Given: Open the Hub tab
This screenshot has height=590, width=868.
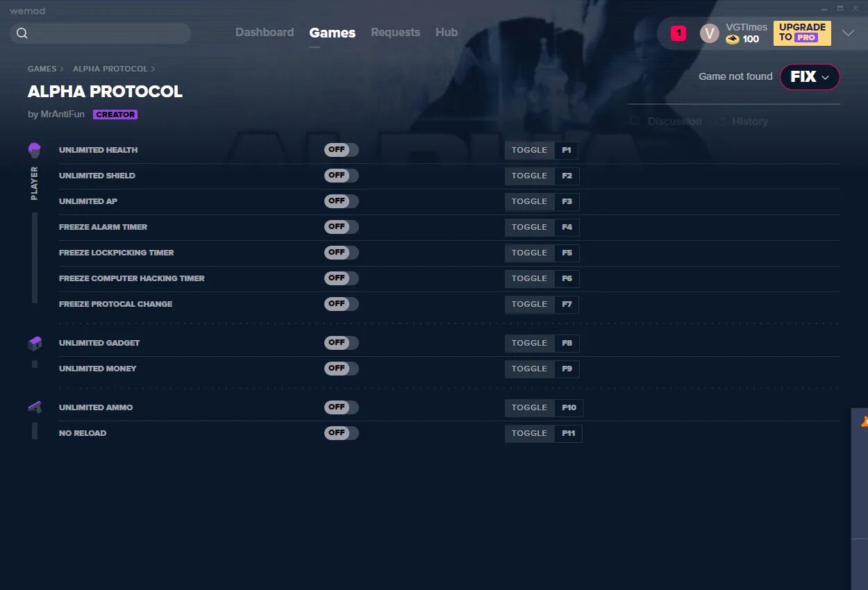Looking at the screenshot, I should tap(446, 33).
